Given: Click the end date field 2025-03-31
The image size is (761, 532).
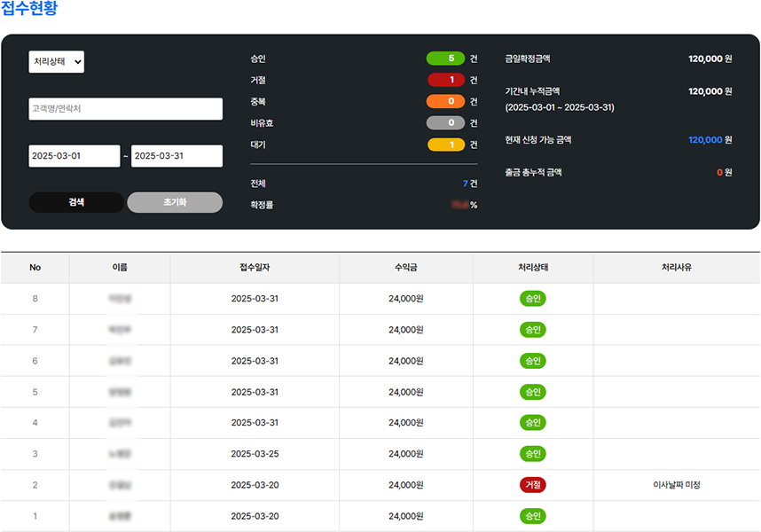Looking at the screenshot, I should click(x=177, y=156).
